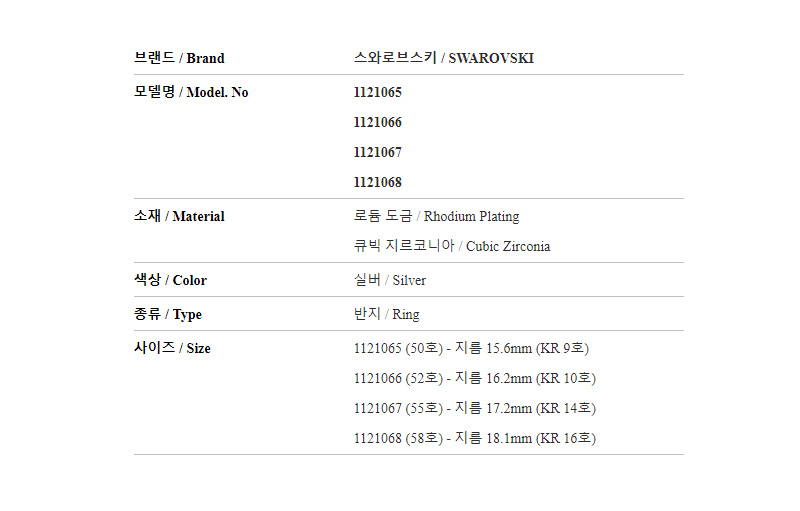800x511 pixels.
Task: Click the 18.1mm (KR 16호) size row
Action: tap(474, 438)
